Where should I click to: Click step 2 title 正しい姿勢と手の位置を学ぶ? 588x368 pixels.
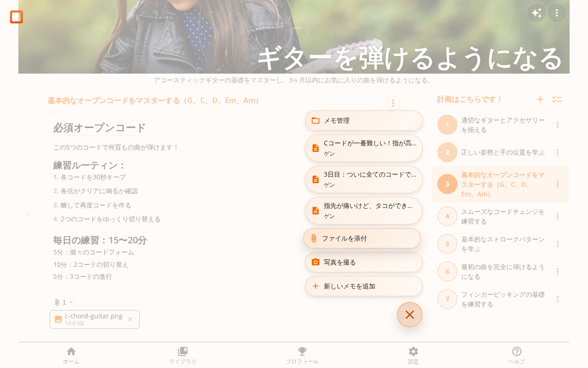click(503, 152)
